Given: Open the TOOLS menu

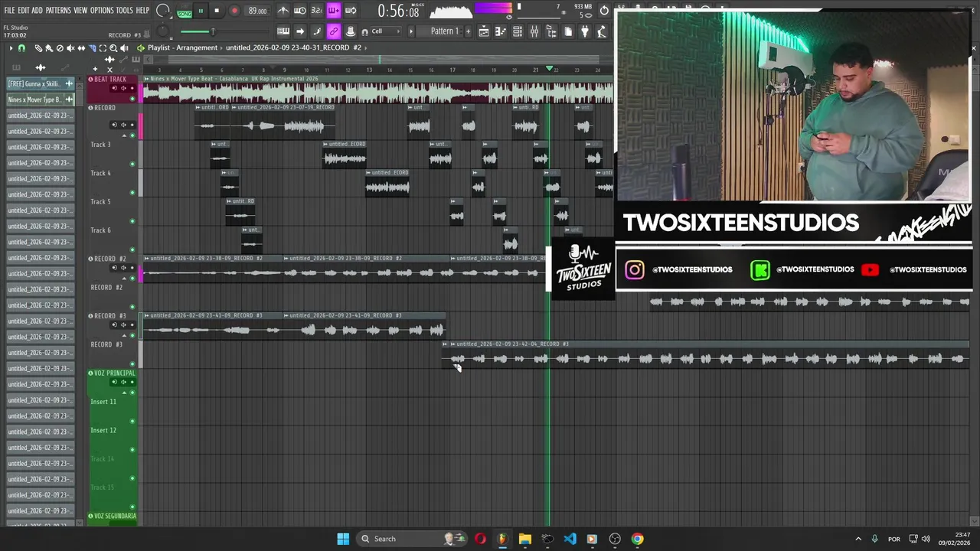Looking at the screenshot, I should pos(124,11).
